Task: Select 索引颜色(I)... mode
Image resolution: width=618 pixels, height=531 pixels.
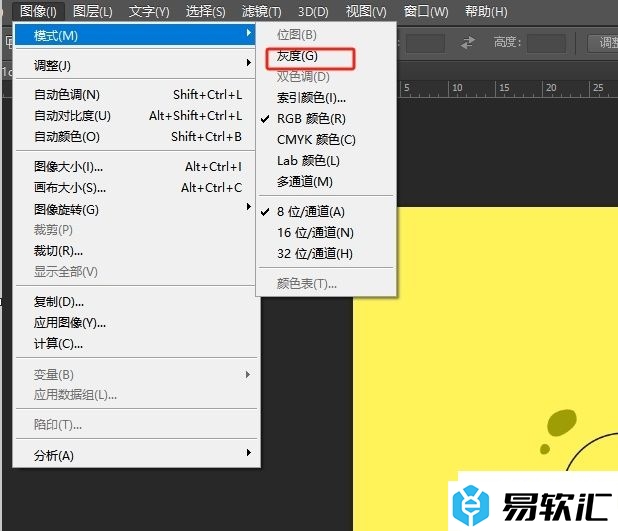Action: [326, 97]
